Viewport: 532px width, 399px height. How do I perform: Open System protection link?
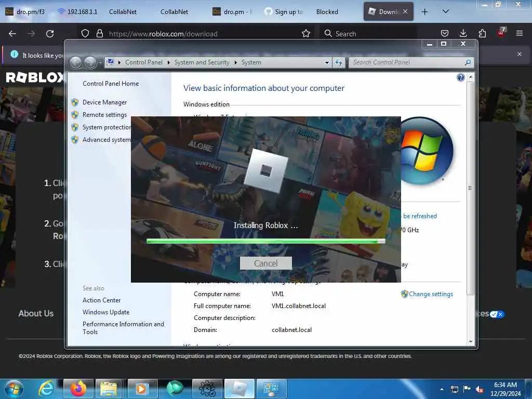tap(107, 127)
